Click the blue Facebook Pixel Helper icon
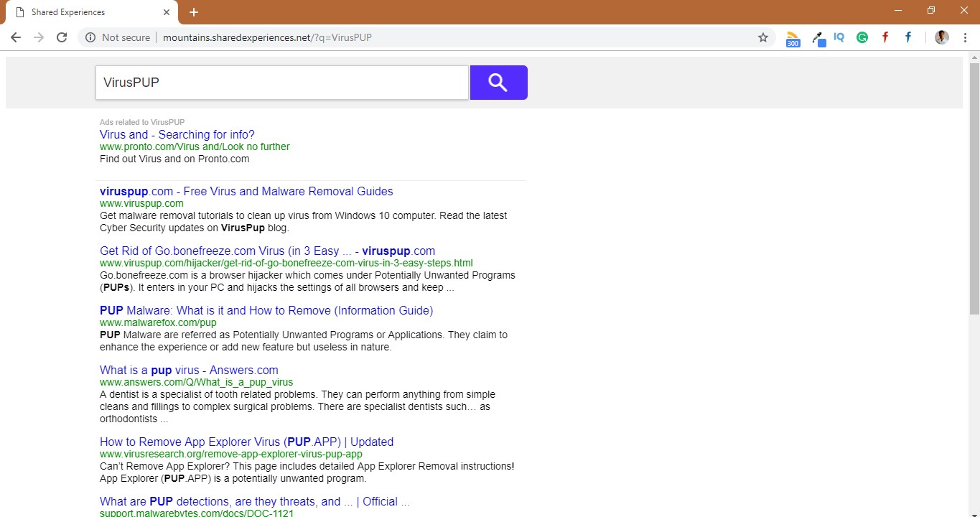The width and height of the screenshot is (980, 517). [x=907, y=37]
